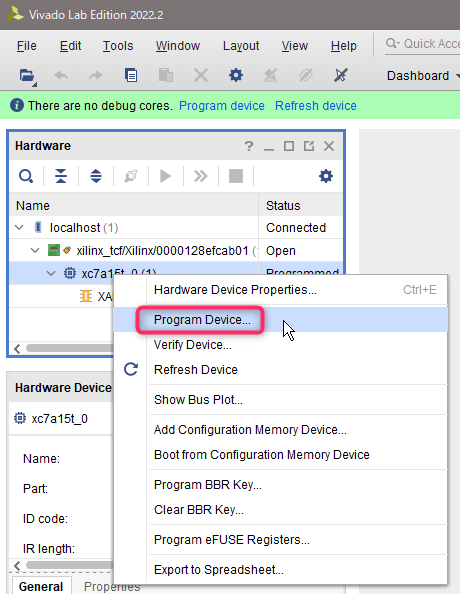460x594 pixels.
Task: Click the Paste icon in main toolbar
Action: [x=166, y=75]
